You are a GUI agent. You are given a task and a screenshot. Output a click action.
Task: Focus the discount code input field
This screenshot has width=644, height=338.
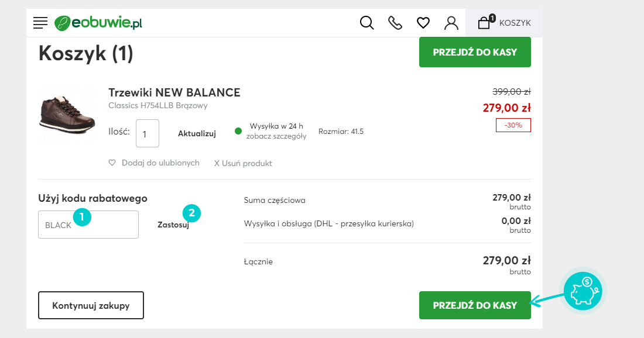point(88,225)
